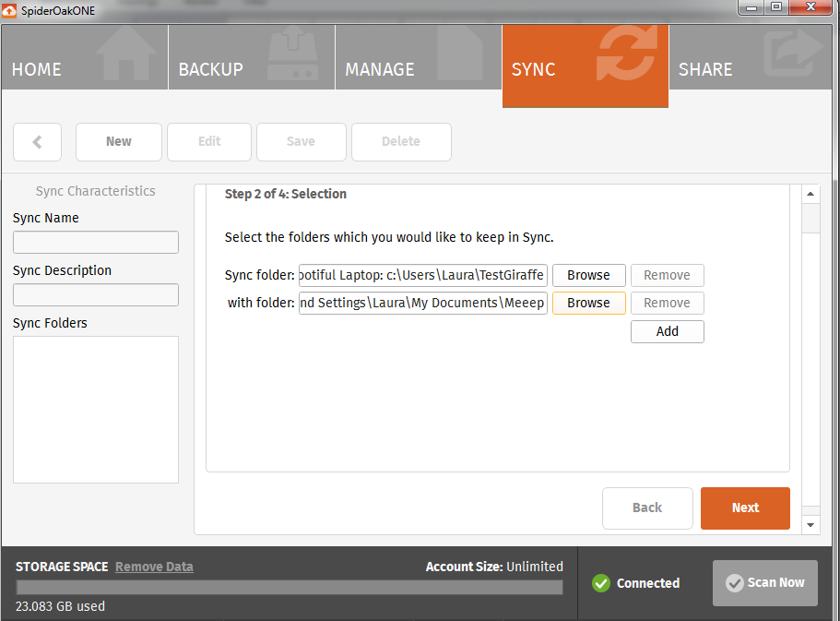Proceed with the Next button
The image size is (840, 621).
[745, 508]
